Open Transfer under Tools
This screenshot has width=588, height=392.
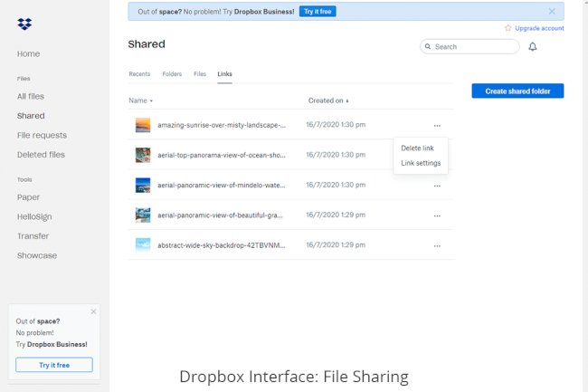click(x=33, y=236)
